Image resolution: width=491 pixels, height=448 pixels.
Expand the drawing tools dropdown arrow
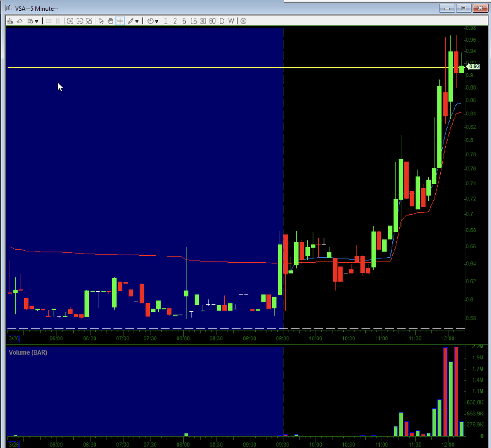click(137, 21)
